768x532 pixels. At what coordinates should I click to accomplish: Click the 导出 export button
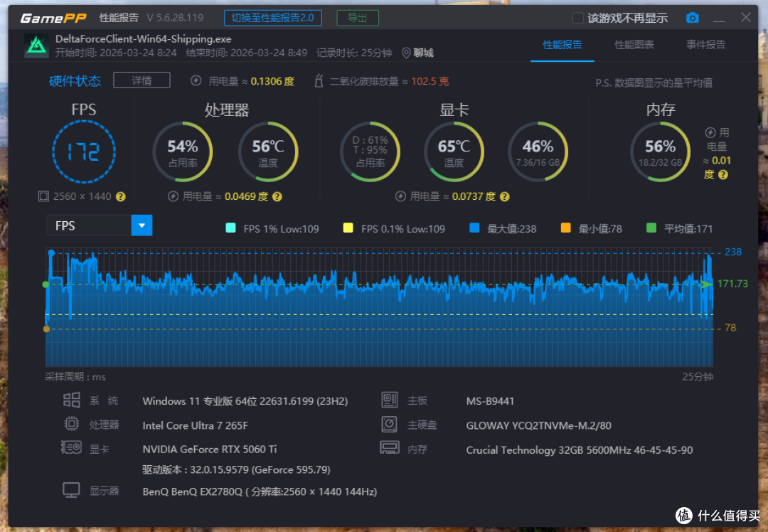[x=358, y=18]
